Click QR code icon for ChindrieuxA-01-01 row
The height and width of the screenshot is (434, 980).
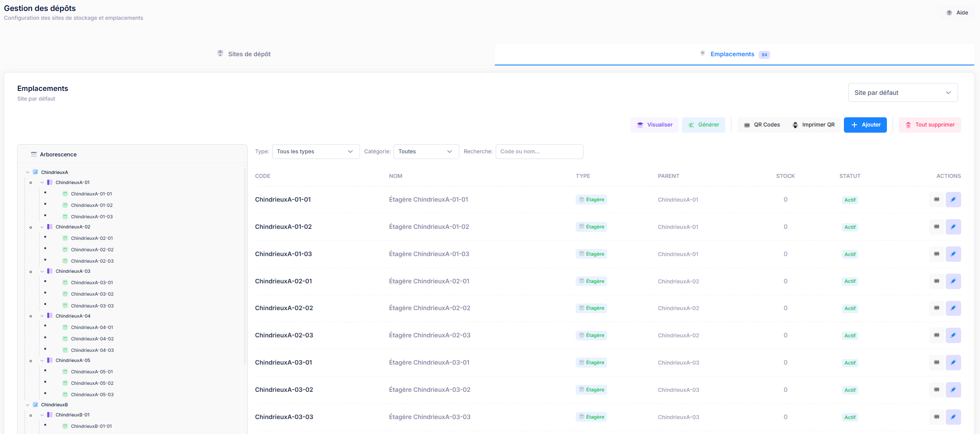pos(937,199)
